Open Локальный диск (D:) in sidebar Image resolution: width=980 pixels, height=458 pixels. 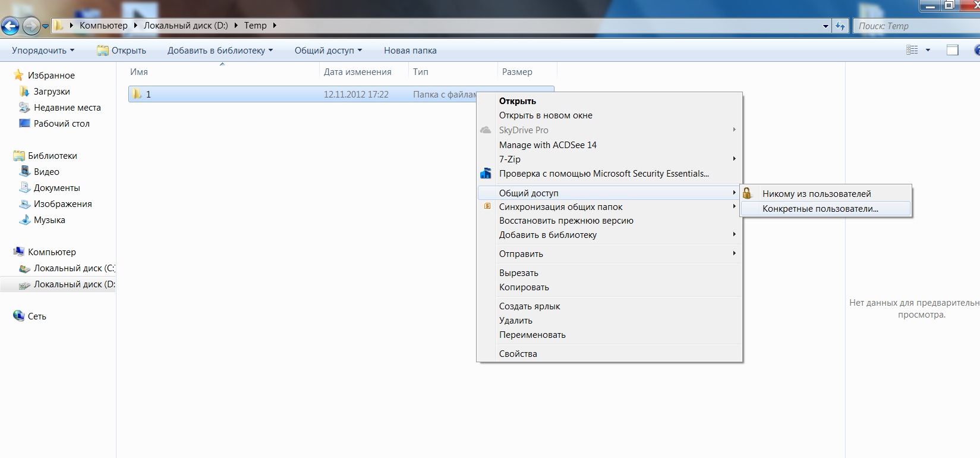point(74,284)
